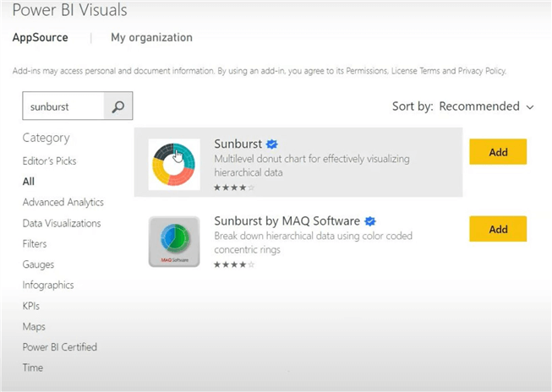
Task: Click the search magnifier icon
Action: [x=118, y=106]
